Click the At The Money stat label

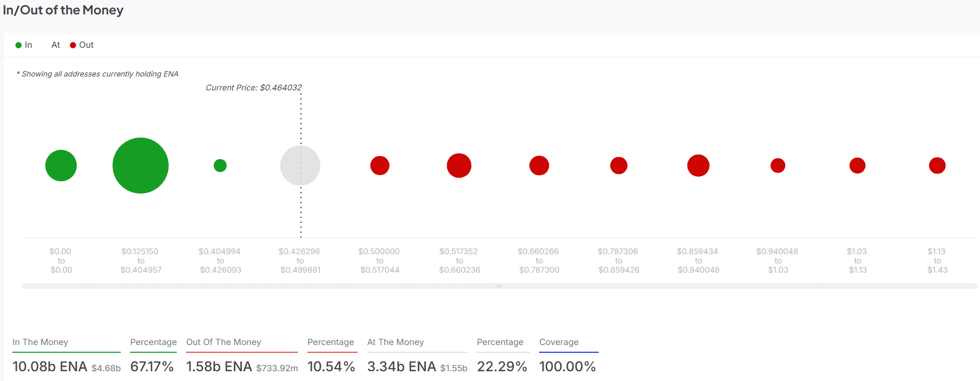[395, 342]
